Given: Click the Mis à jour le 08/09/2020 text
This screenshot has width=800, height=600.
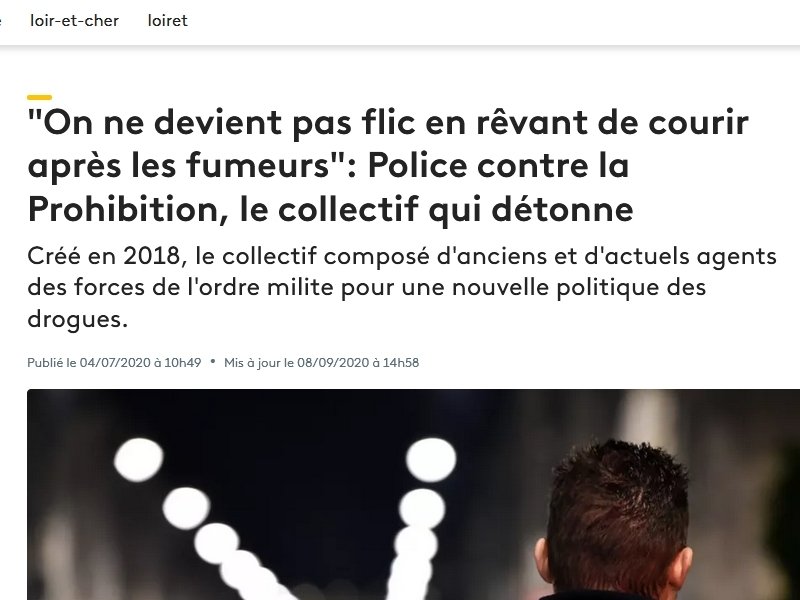Looking at the screenshot, I should click(321, 363).
